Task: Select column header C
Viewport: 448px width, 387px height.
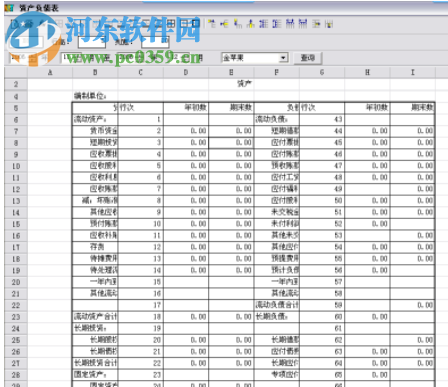Action: pyautogui.click(x=140, y=72)
